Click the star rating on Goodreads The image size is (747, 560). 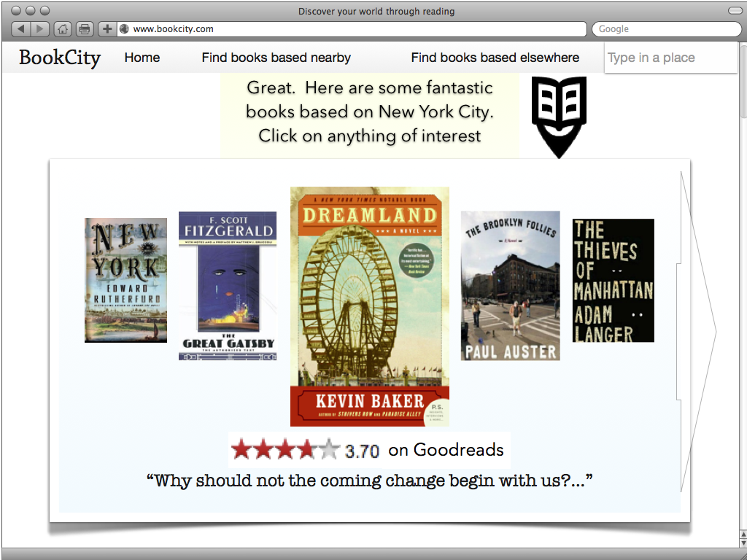[286, 449]
